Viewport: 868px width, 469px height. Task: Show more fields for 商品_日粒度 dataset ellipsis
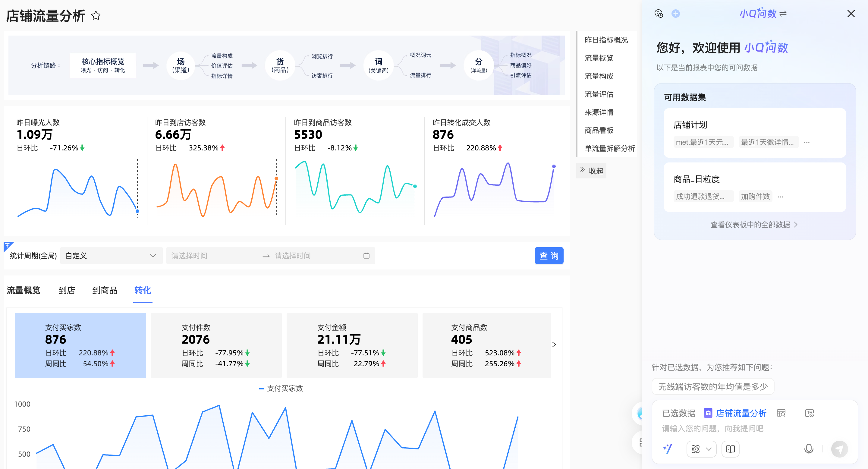780,197
